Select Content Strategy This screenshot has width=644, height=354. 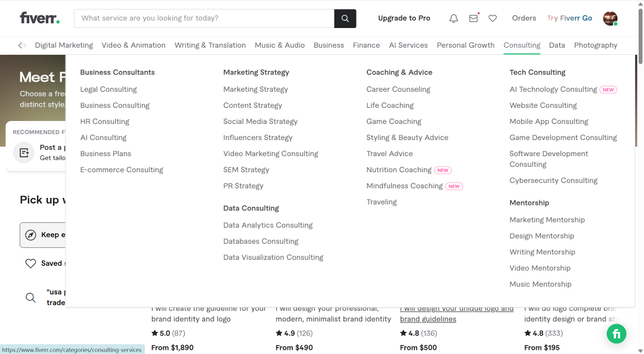coord(253,105)
